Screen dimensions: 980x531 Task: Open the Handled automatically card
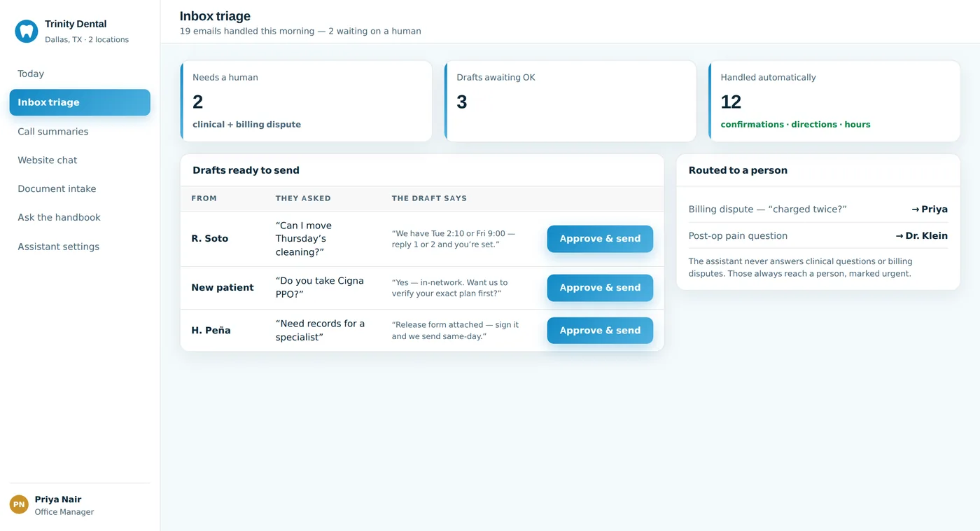[x=834, y=101]
